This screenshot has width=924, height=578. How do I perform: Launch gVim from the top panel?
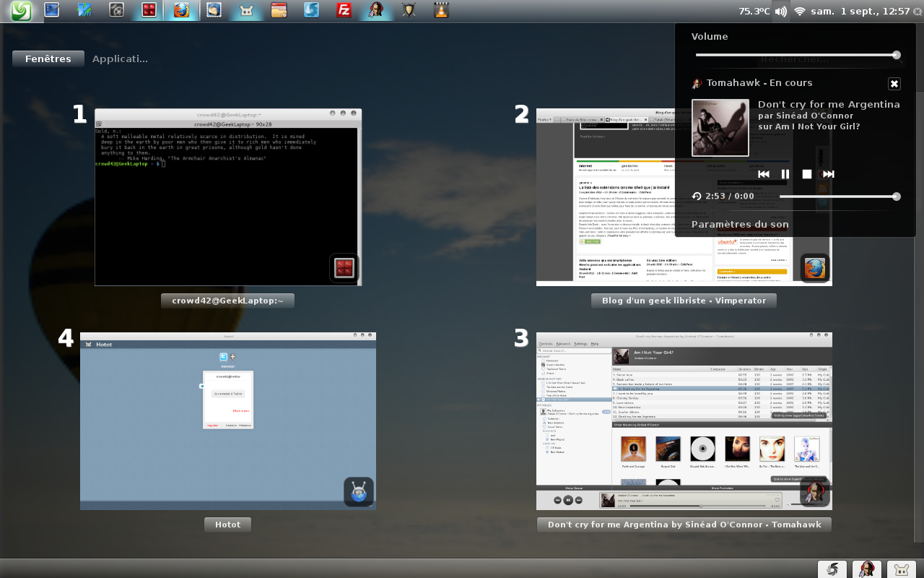pos(84,10)
